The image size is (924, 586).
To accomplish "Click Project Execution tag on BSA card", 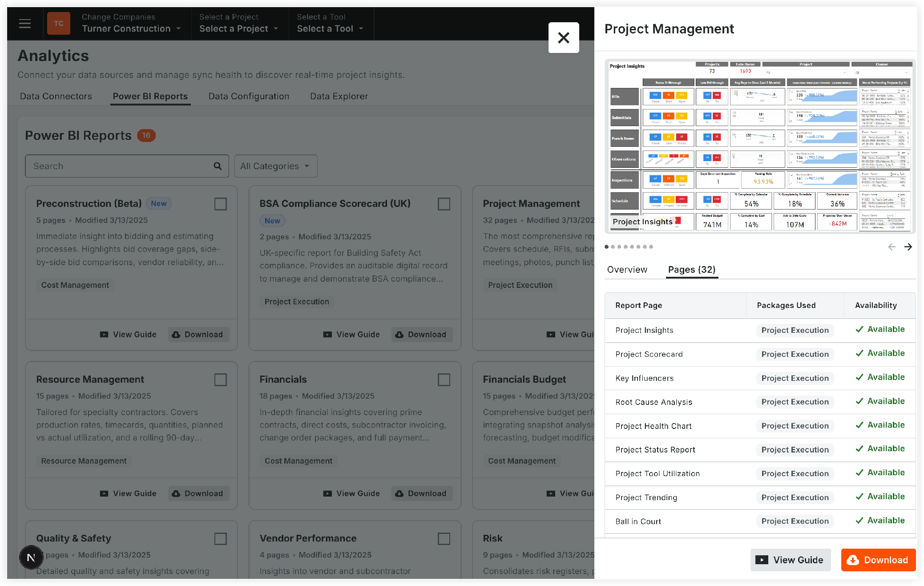I will (x=297, y=302).
